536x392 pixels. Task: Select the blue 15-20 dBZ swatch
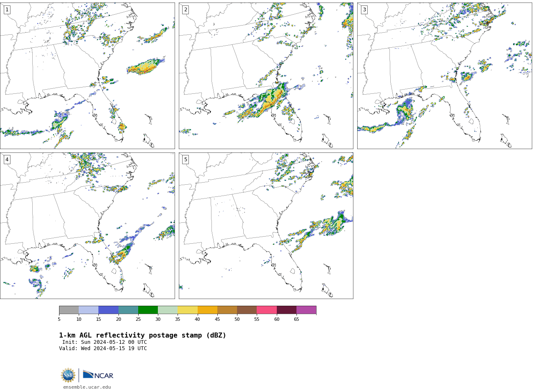108,310
